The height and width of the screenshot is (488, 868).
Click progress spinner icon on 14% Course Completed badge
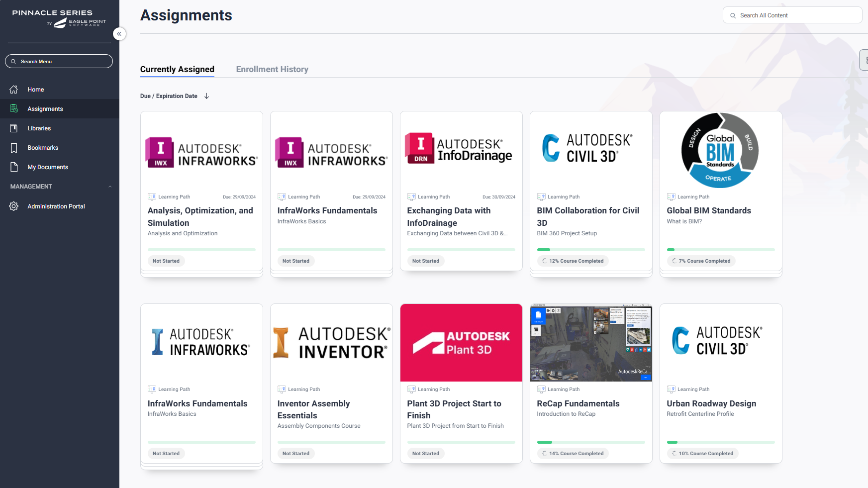(x=544, y=453)
